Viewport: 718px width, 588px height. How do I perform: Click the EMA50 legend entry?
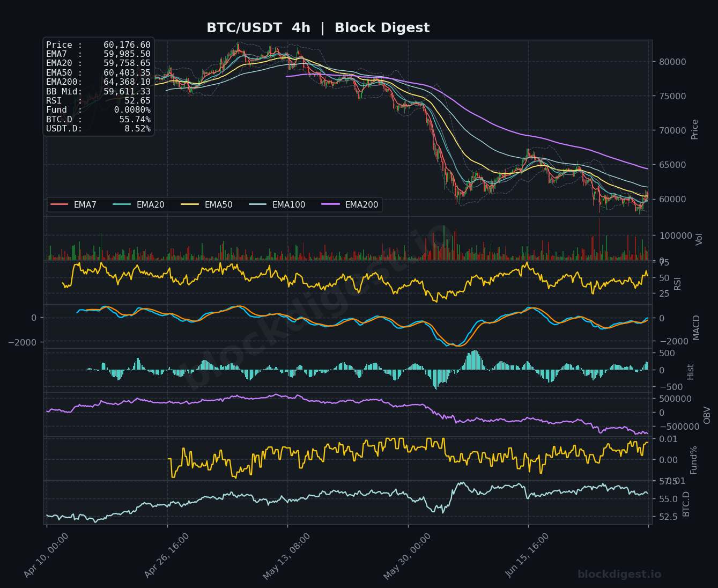point(207,204)
